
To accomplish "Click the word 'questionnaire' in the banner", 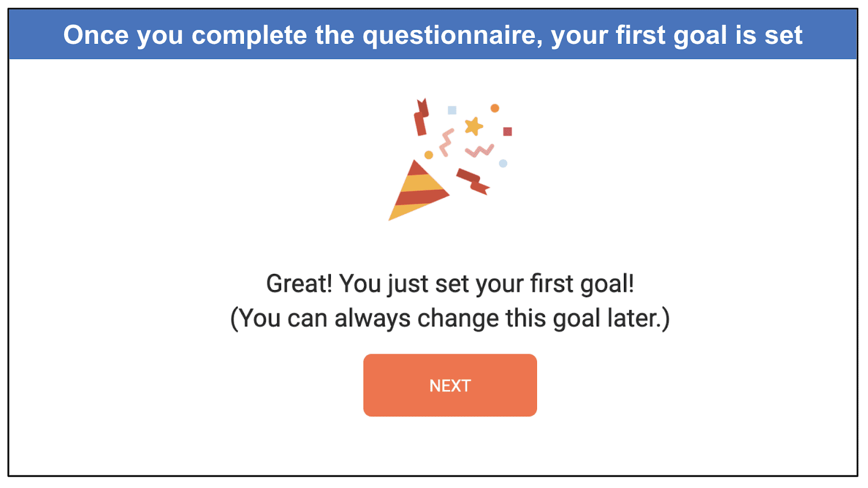I will [452, 36].
